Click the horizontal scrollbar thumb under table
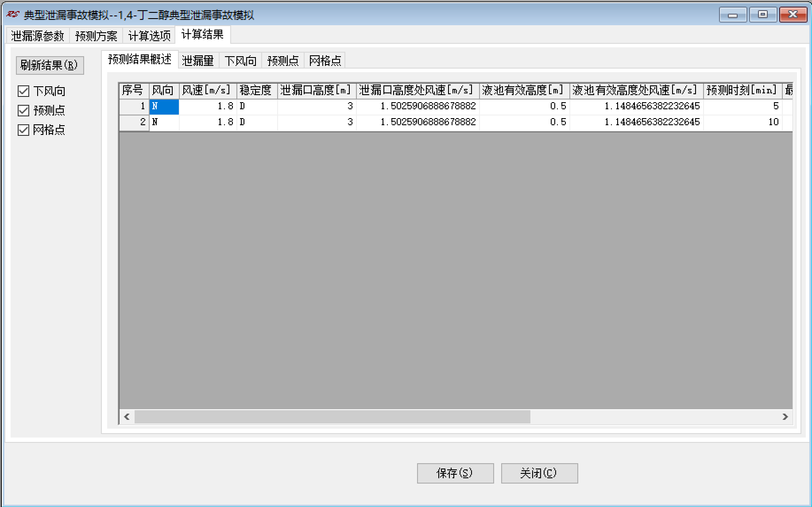 click(x=333, y=417)
